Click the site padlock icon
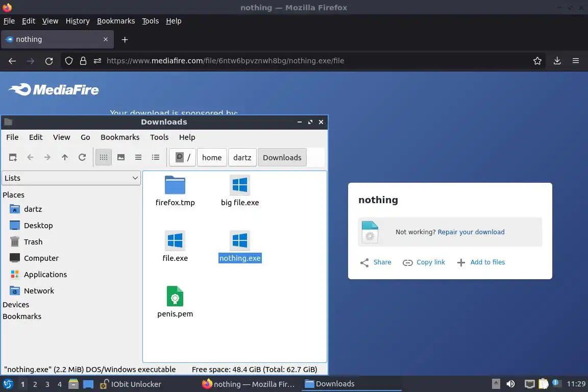This screenshot has height=392, width=588. tap(83, 61)
